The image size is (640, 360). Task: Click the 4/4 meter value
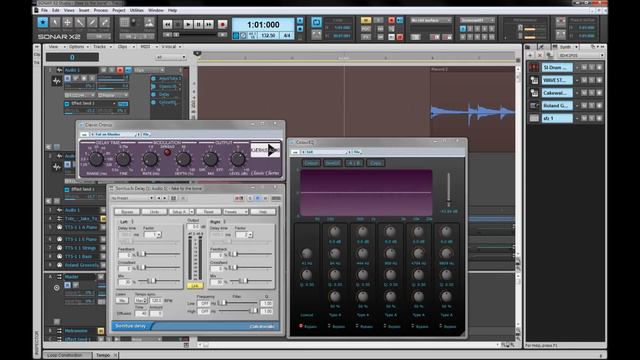point(287,36)
